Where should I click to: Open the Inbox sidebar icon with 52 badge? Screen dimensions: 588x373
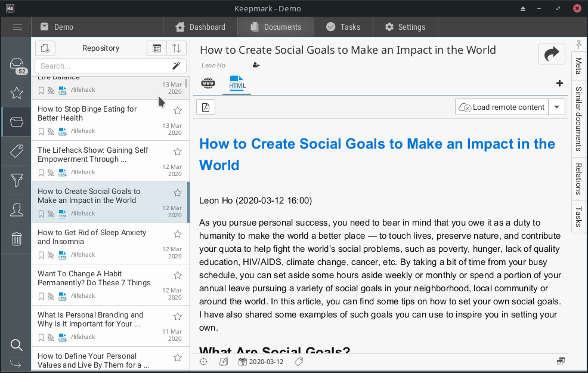[x=17, y=66]
